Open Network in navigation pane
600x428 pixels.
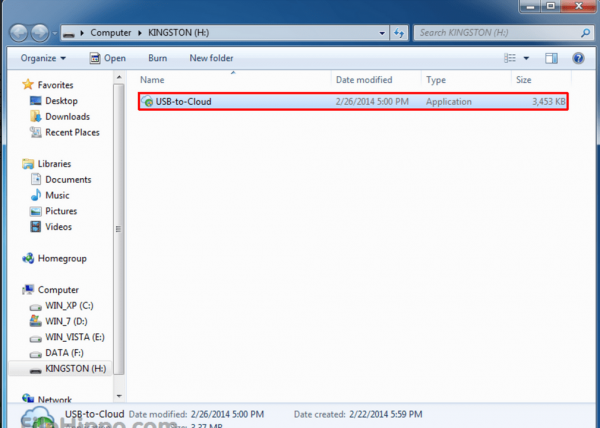(x=55, y=400)
